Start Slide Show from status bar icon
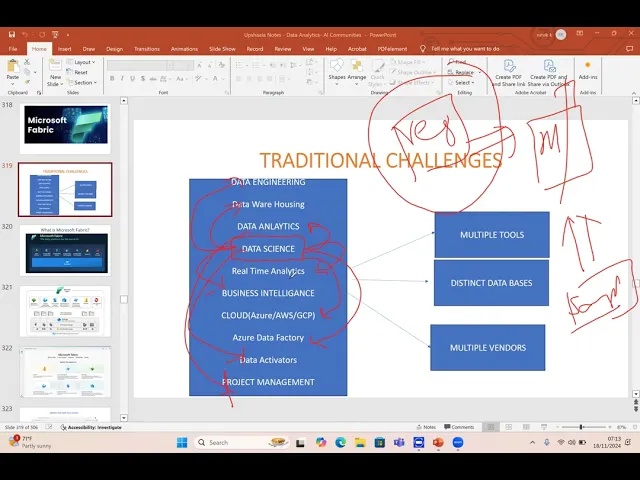The image size is (640, 480). pyautogui.click(x=544, y=427)
